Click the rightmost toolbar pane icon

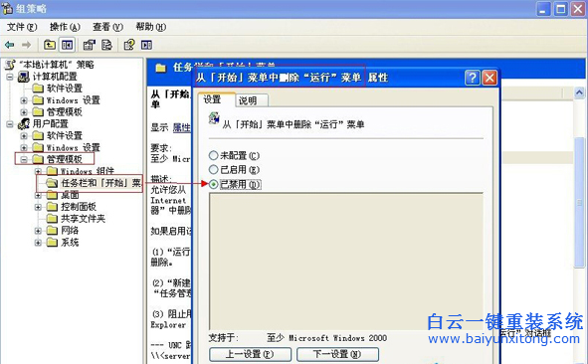(146, 46)
